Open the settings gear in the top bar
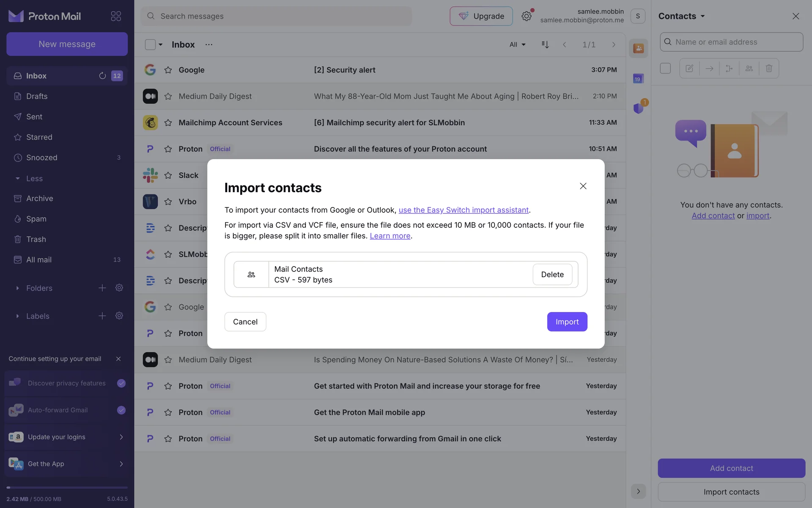 pyautogui.click(x=526, y=16)
